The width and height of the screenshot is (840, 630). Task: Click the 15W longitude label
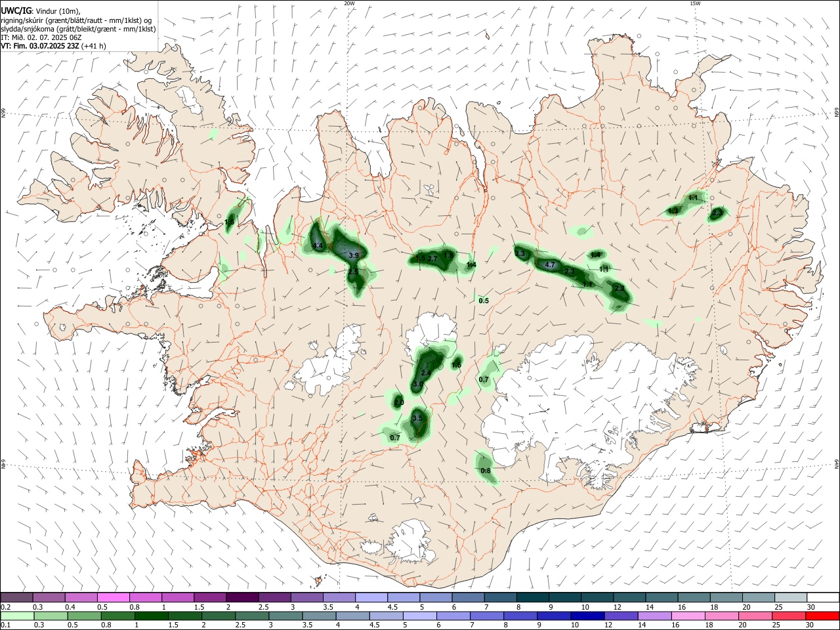click(695, 3)
